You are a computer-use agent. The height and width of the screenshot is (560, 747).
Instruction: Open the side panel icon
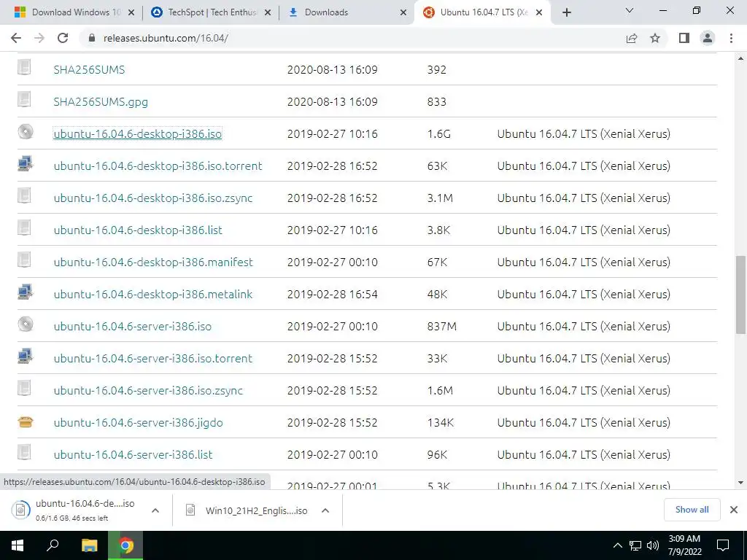pyautogui.click(x=684, y=38)
